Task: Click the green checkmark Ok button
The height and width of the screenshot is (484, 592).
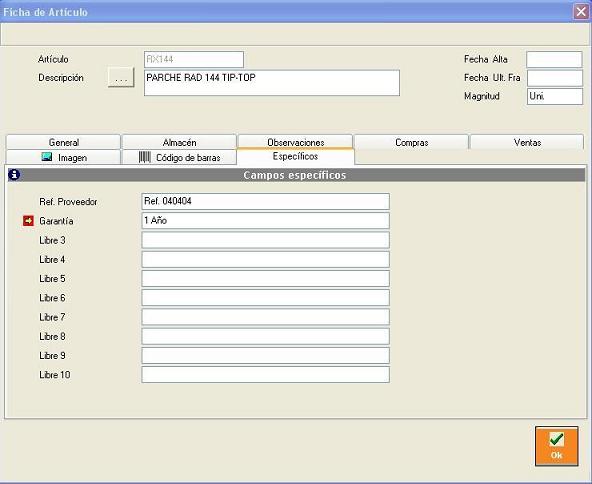Action: click(557, 446)
